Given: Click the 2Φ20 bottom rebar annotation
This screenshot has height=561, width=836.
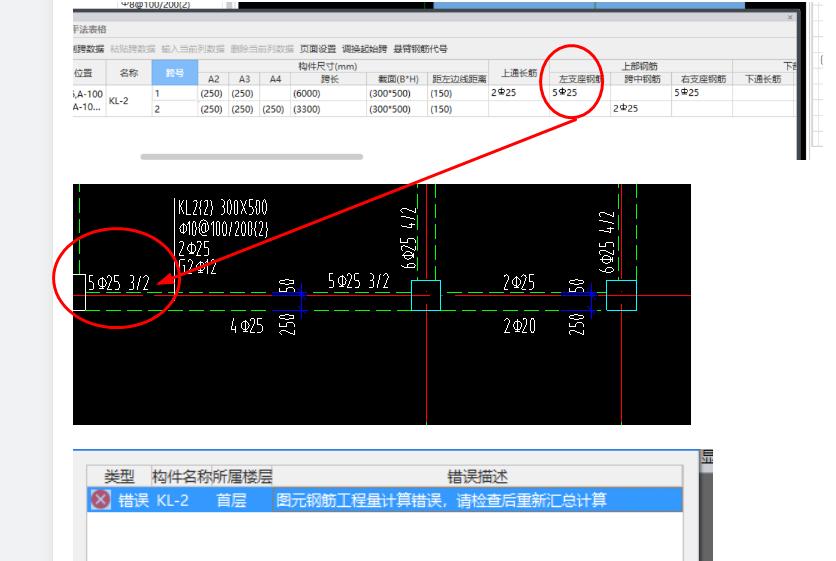Looking at the screenshot, I should click(520, 325).
